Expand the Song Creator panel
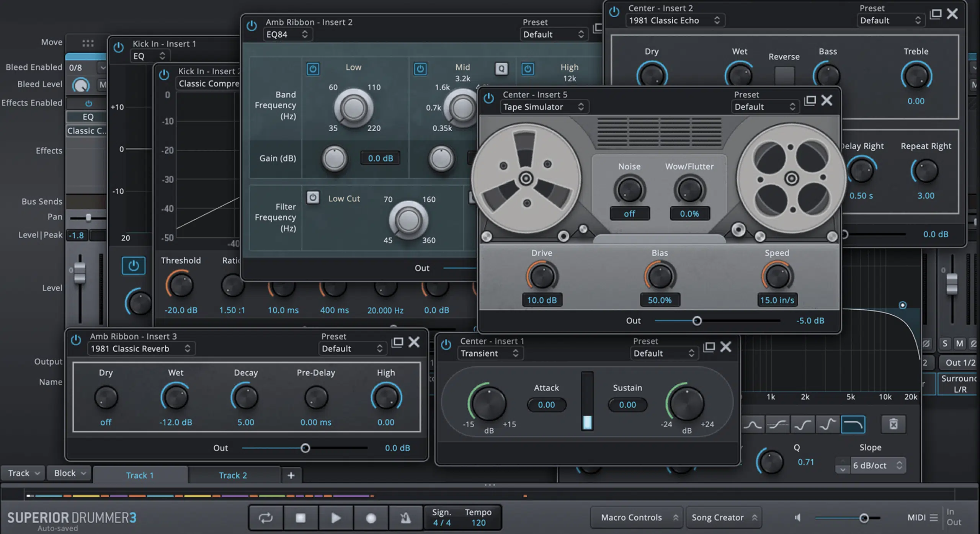Screen dimensions: 980x534 724,518
